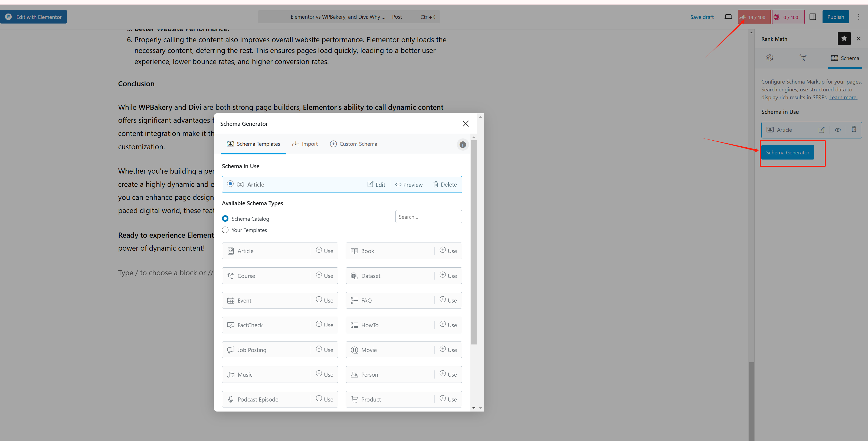This screenshot has height=441, width=868.
Task: Select the Schema Catalog radio button
Action: click(225, 218)
